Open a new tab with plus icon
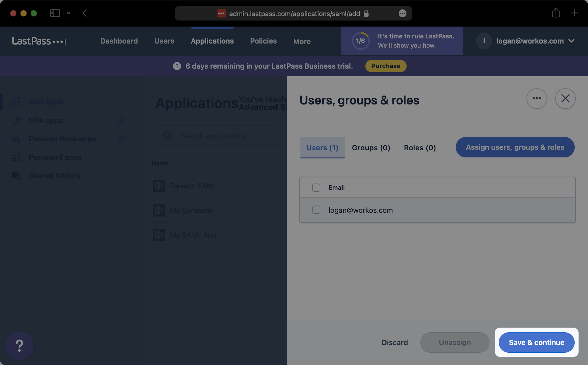The image size is (588, 365). [574, 13]
